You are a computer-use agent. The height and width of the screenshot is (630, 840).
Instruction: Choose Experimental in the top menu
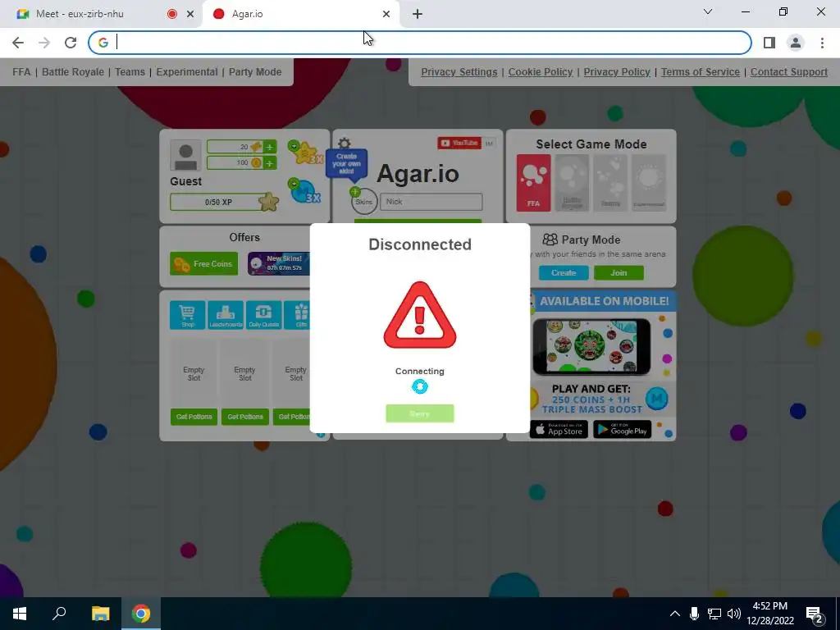pos(187,72)
